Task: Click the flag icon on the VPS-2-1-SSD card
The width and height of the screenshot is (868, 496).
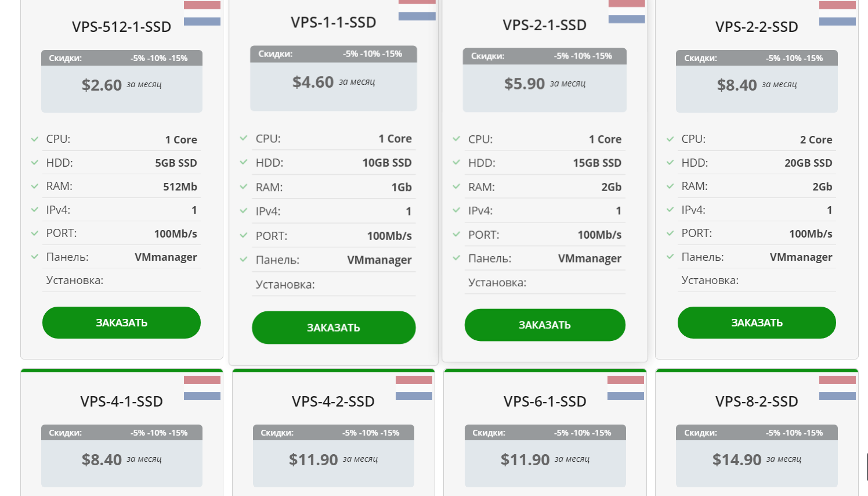Action: (x=627, y=11)
